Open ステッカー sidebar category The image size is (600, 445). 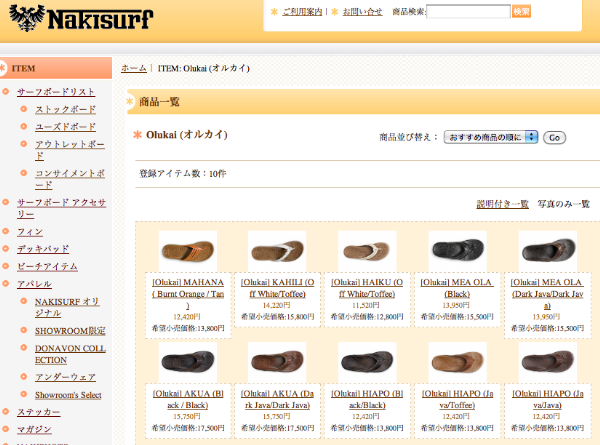(39, 412)
